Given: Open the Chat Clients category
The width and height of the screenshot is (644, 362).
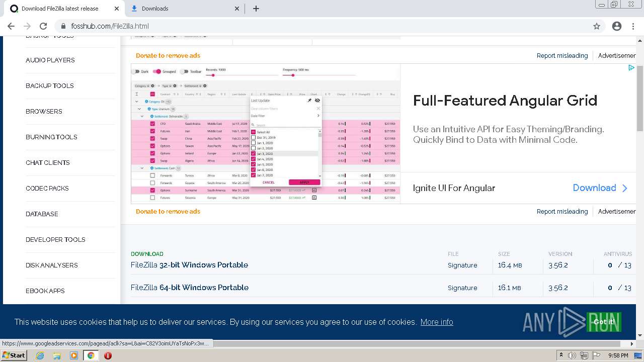Looking at the screenshot, I should click(48, 162).
